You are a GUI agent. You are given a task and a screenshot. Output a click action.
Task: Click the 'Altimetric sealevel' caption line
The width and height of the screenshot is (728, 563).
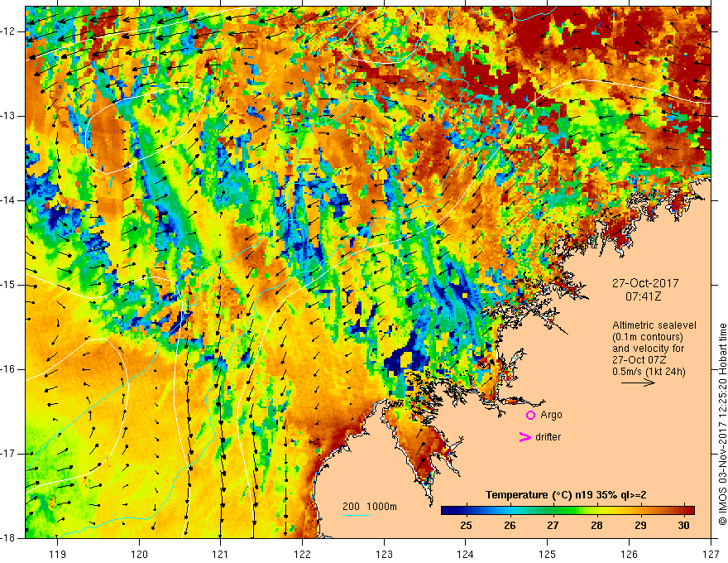tap(654, 325)
